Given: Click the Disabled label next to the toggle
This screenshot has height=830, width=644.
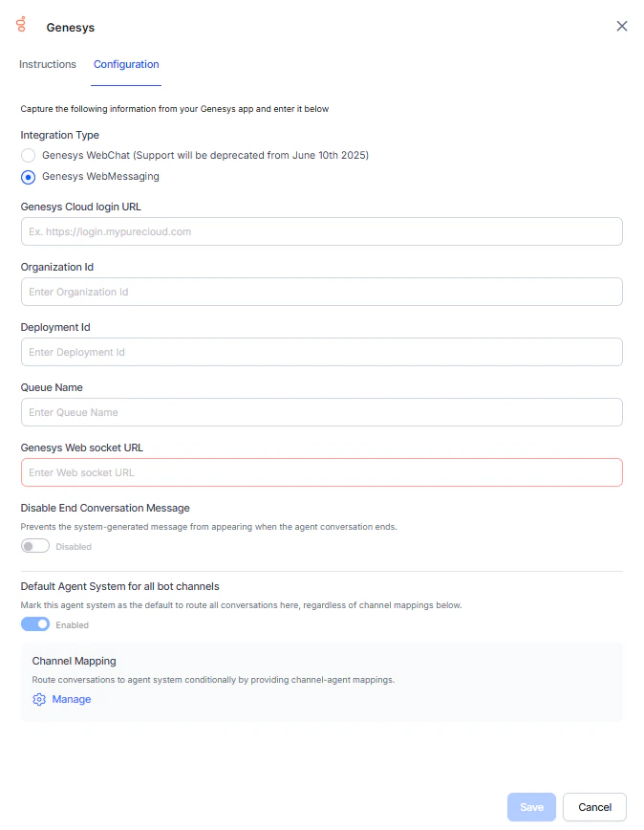Looking at the screenshot, I should pyautogui.click(x=75, y=546).
